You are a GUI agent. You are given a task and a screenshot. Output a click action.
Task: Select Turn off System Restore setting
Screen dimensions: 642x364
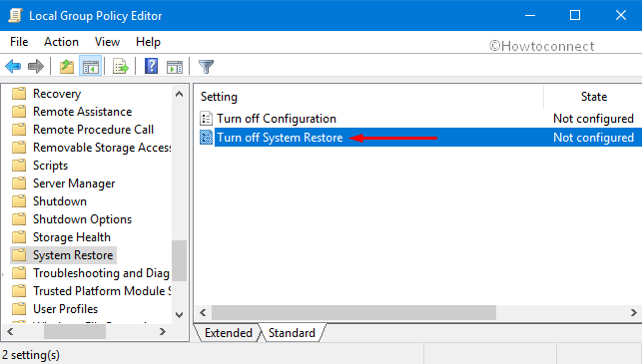coord(280,138)
